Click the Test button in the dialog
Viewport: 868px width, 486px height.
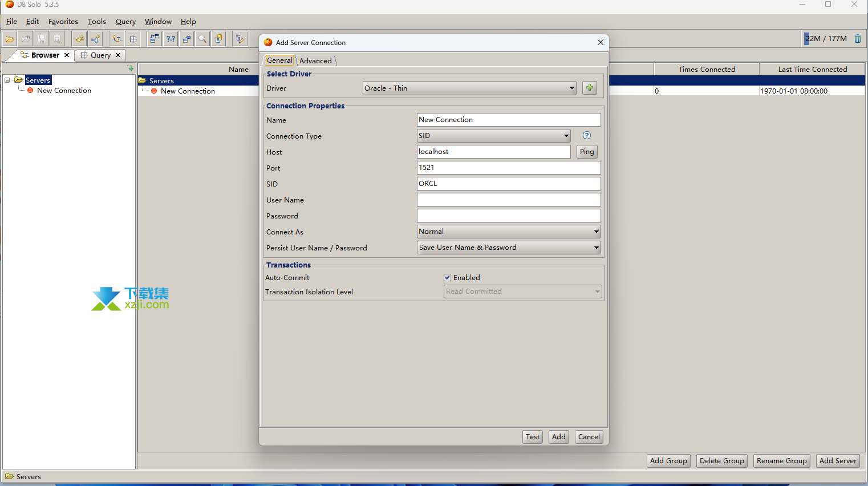click(x=533, y=437)
